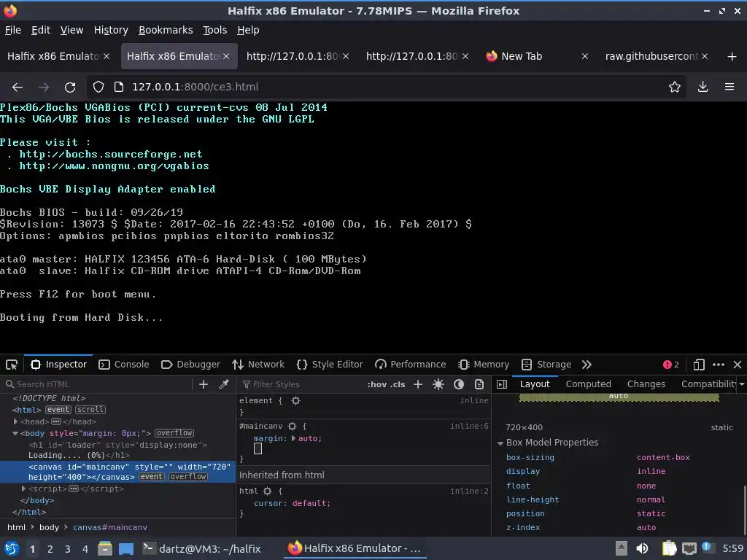Open the Network panel
747x560 pixels.
(258, 365)
